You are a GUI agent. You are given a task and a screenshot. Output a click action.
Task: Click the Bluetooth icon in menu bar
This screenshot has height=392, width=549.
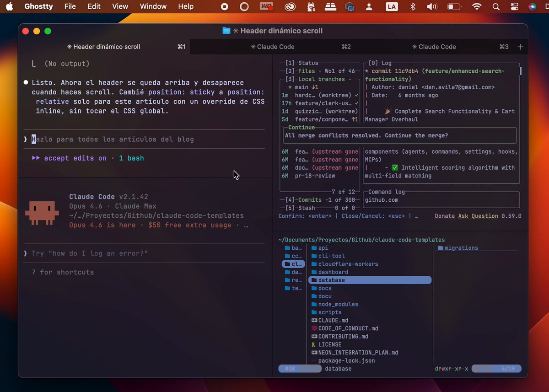[x=412, y=7]
